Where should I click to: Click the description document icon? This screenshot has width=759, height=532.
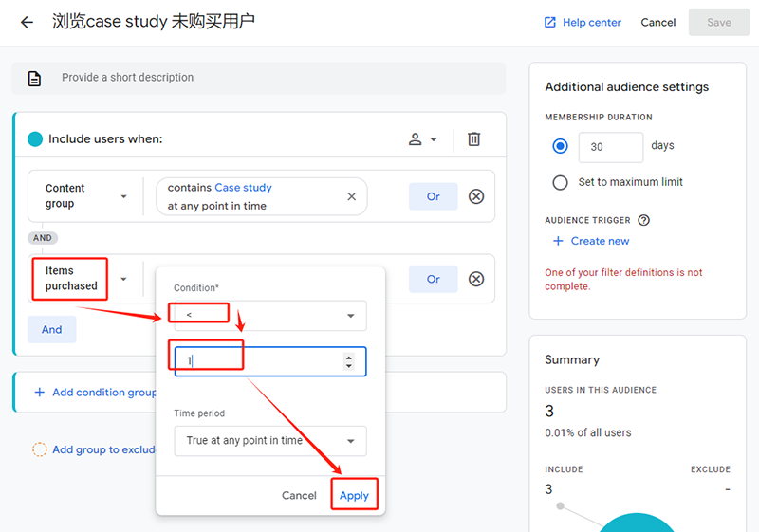35,79
